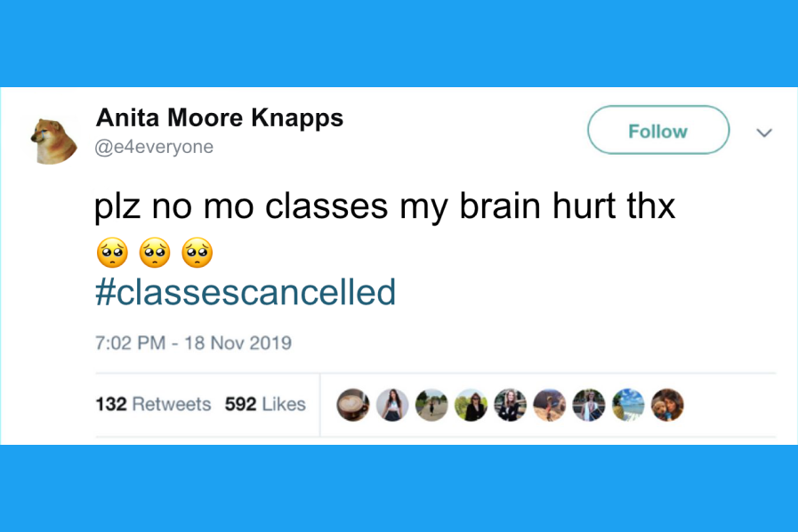The width and height of the screenshot is (798, 532).
Task: Open the tweet options chevron menu
Action: click(x=763, y=133)
